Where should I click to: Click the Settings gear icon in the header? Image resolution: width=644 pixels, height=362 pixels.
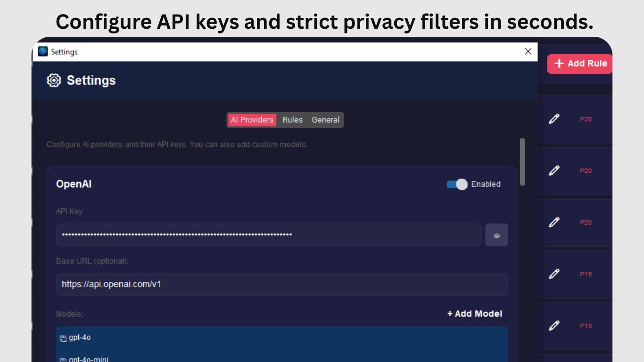(54, 80)
